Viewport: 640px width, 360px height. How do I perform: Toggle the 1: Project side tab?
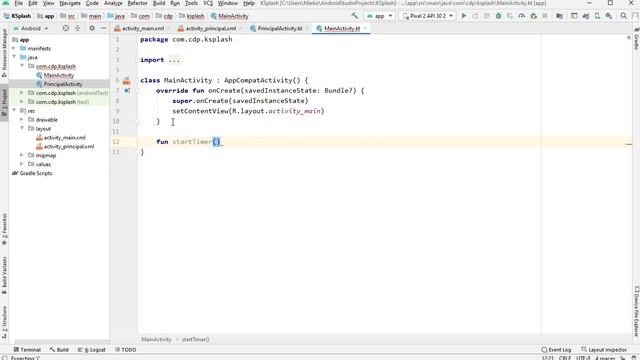pos(4,102)
